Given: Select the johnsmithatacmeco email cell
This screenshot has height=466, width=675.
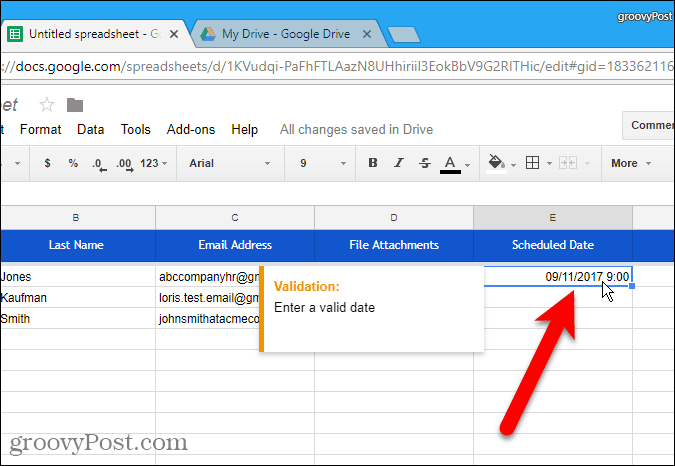Looking at the screenshot, I should pyautogui.click(x=208, y=318).
